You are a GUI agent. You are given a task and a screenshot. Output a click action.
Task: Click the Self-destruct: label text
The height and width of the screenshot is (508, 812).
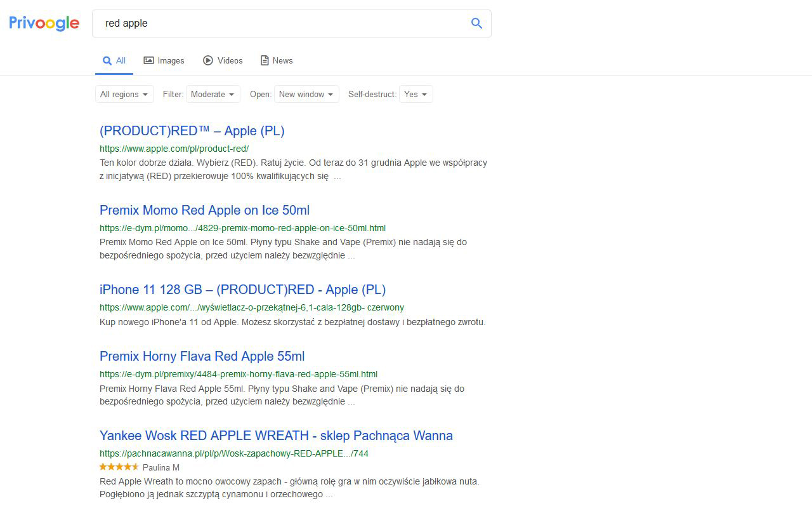[x=372, y=94]
